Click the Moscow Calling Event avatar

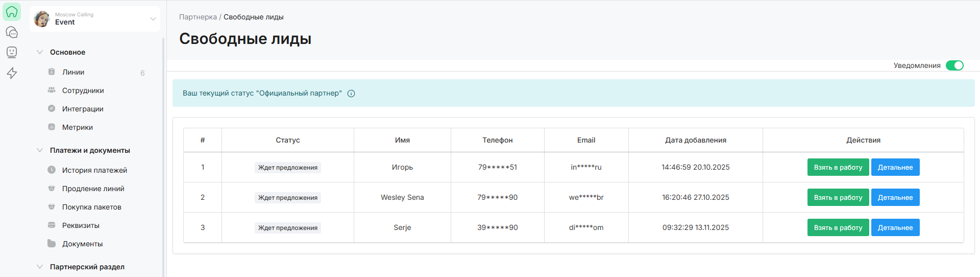click(41, 19)
